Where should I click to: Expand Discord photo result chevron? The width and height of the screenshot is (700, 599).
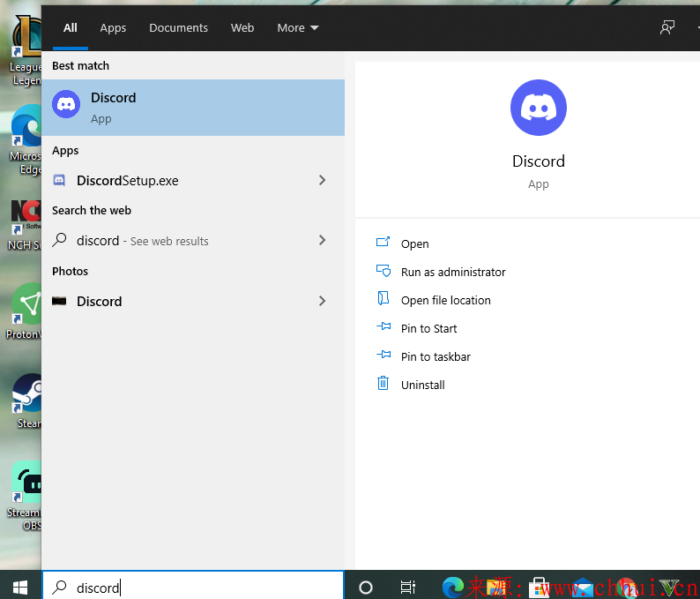[323, 301]
